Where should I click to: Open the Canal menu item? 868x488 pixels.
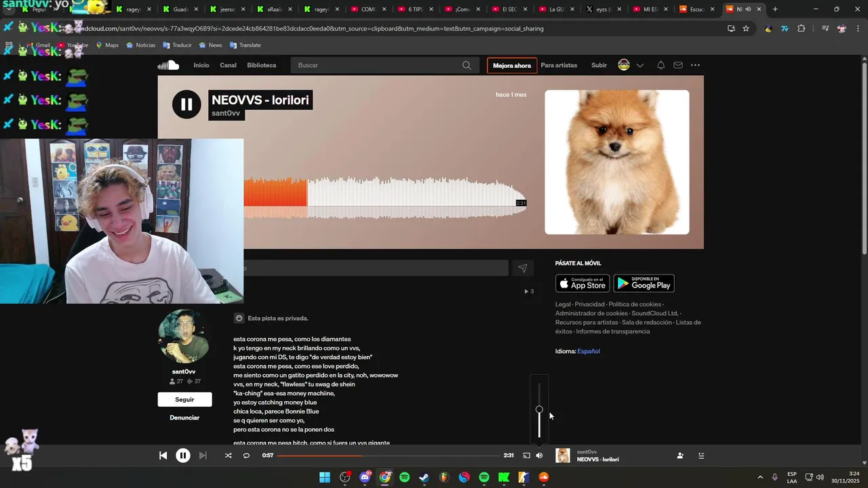[x=228, y=65]
